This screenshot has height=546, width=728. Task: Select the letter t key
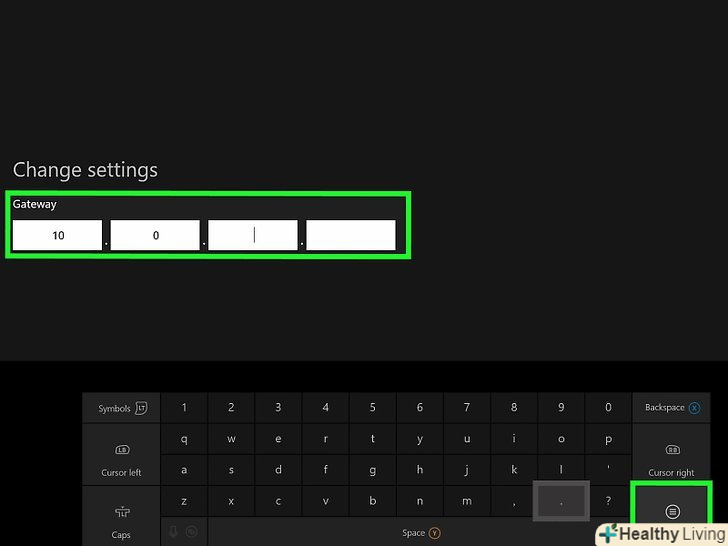pos(372,439)
